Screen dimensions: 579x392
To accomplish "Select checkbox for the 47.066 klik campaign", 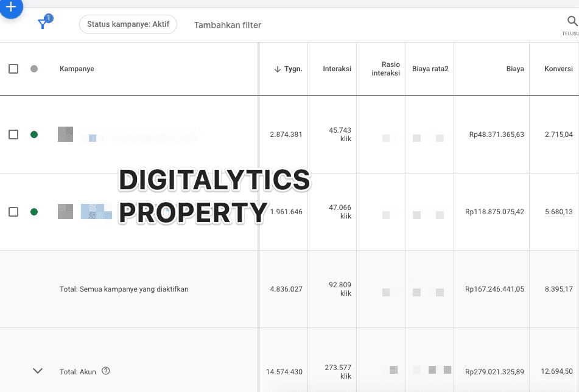I will point(13,212).
